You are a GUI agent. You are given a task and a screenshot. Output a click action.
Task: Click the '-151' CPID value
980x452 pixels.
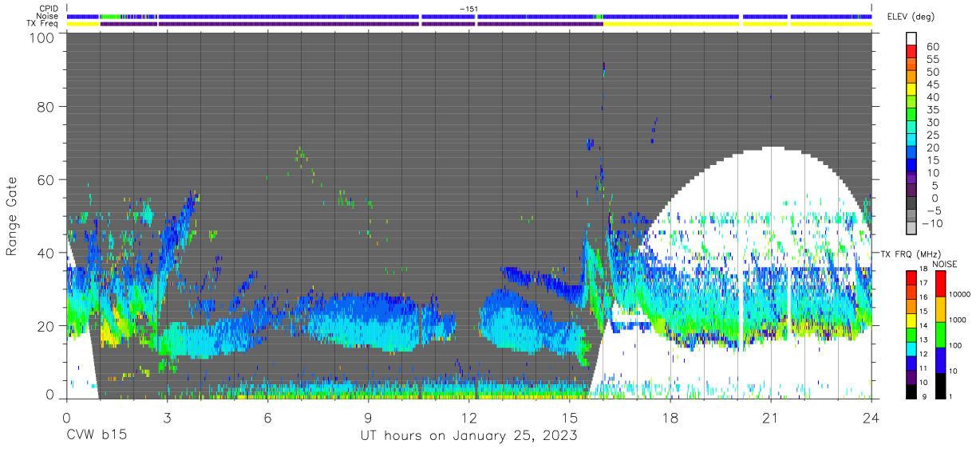469,9
